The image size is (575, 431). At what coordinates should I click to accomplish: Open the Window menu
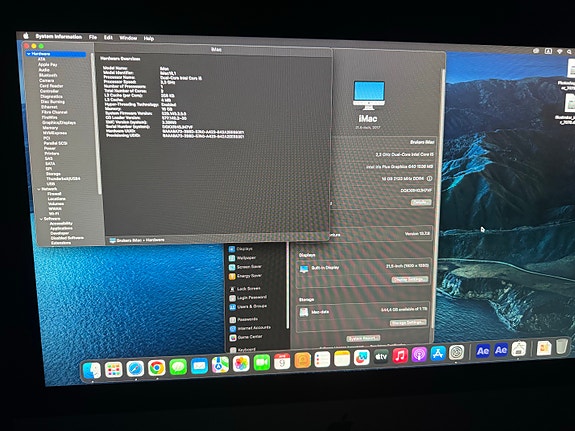(128, 38)
